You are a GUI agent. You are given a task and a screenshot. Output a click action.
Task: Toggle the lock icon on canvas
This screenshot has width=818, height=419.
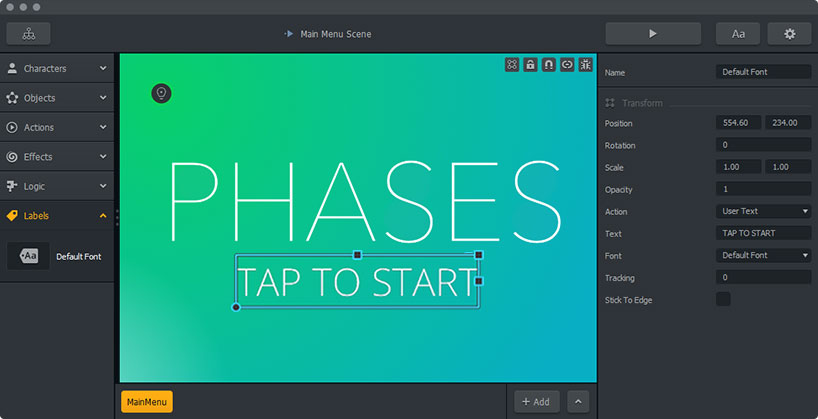coord(531,65)
